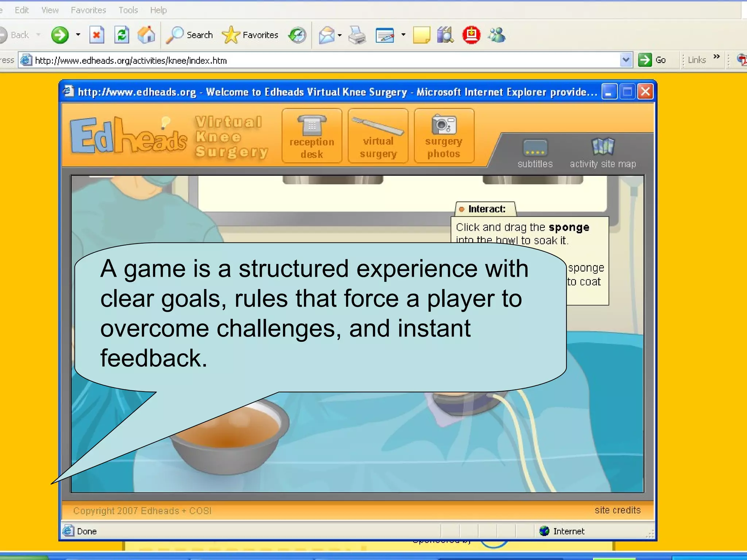Open the activity site map
Screen dimensions: 747x560
[603, 153]
